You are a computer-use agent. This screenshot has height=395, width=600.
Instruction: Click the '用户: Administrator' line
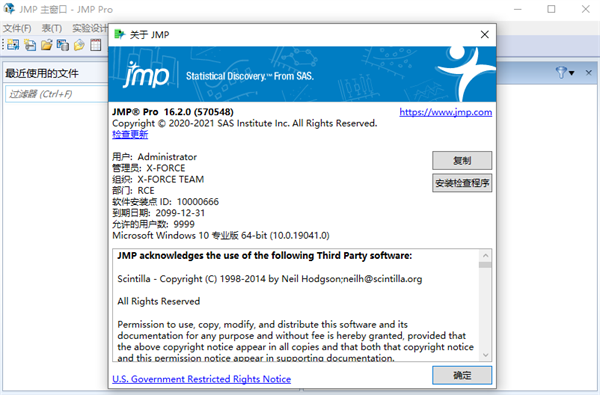(155, 157)
